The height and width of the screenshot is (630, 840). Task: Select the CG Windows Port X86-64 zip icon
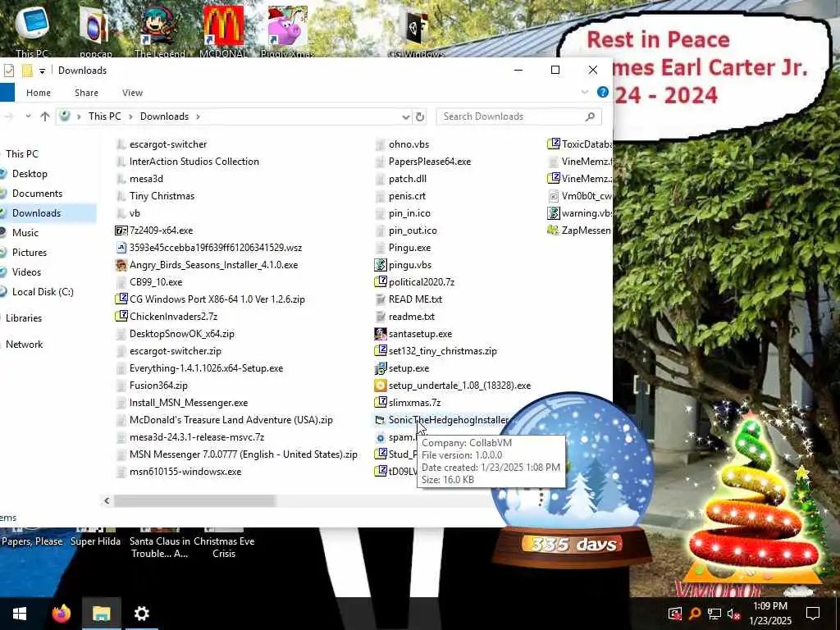point(121,299)
